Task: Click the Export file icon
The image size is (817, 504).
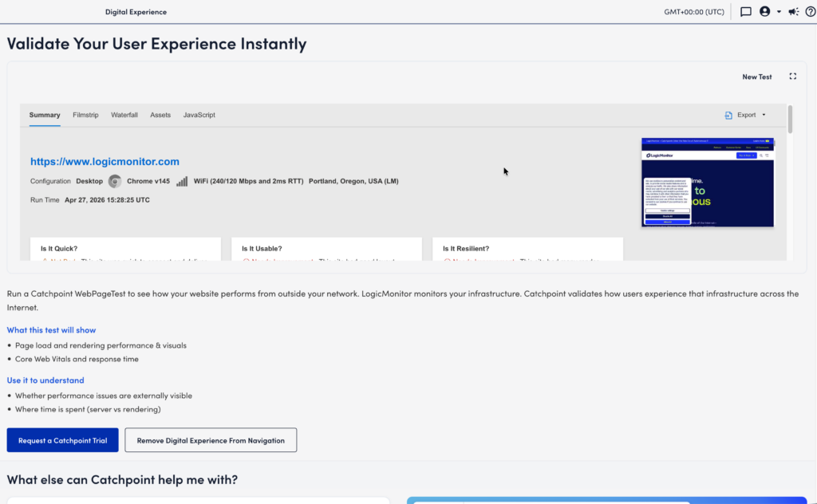Action: coord(728,115)
